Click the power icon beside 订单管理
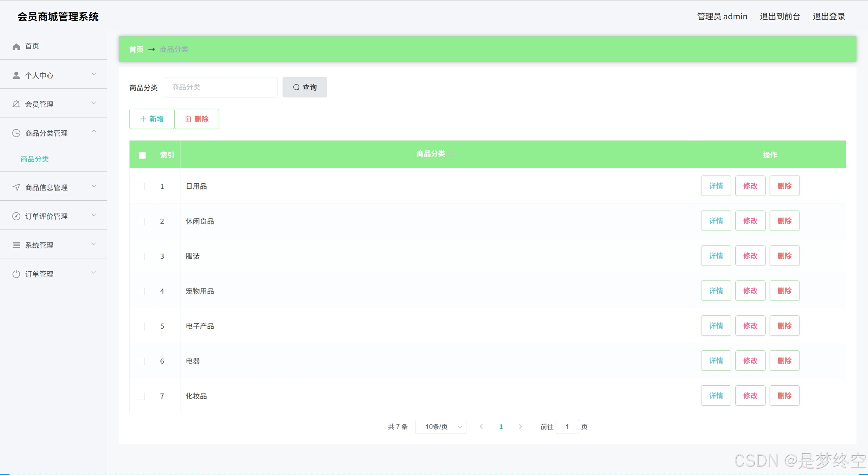The height and width of the screenshot is (475, 868). (16, 274)
